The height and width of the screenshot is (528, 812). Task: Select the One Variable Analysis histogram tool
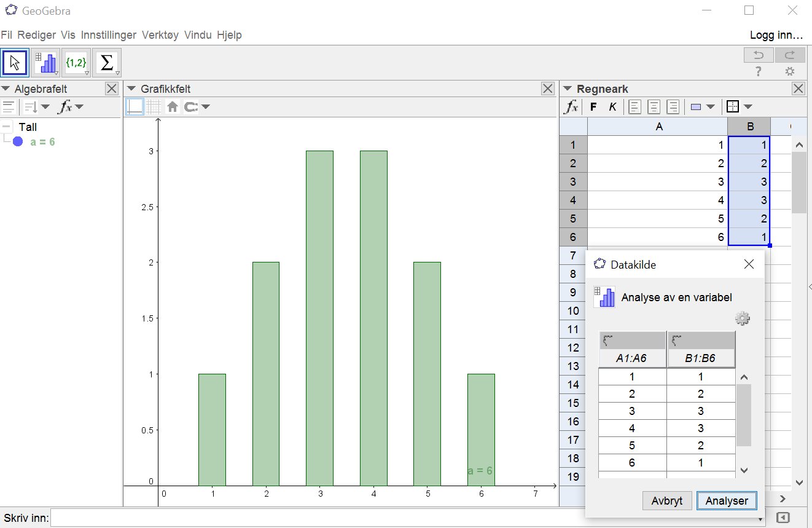pyautogui.click(x=46, y=63)
